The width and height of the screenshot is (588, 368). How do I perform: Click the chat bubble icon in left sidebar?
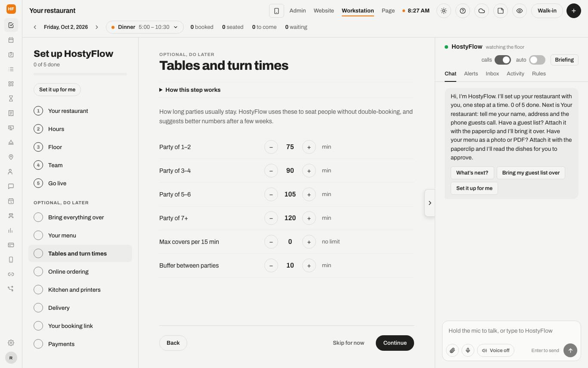pyautogui.click(x=11, y=187)
